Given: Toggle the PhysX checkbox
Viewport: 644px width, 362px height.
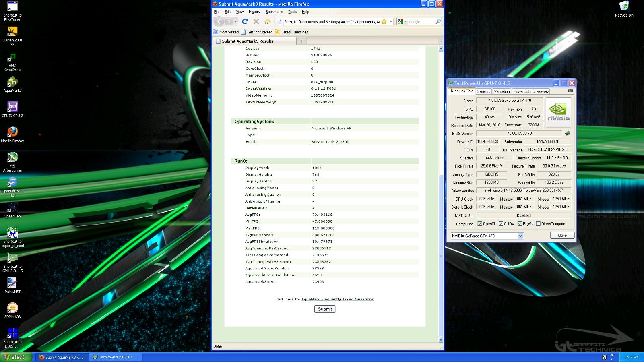Looking at the screenshot, I should 520,224.
